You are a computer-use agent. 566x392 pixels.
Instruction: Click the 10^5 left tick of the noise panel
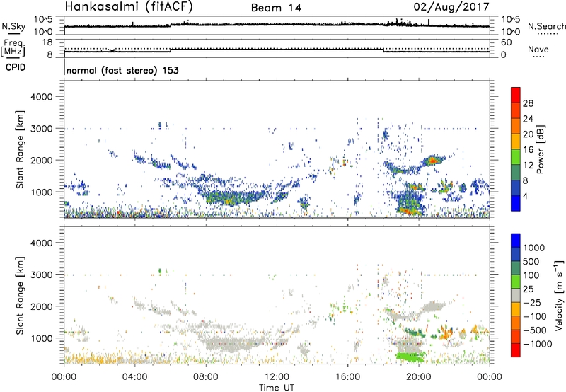(43, 20)
